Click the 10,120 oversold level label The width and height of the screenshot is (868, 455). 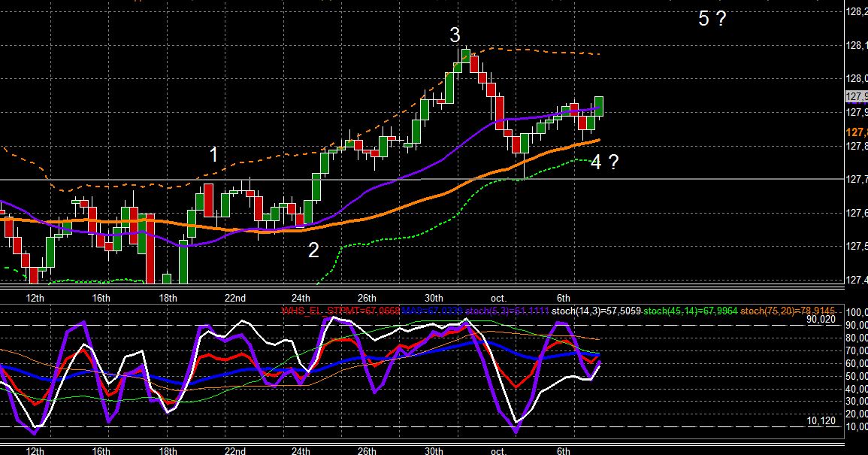click(821, 420)
